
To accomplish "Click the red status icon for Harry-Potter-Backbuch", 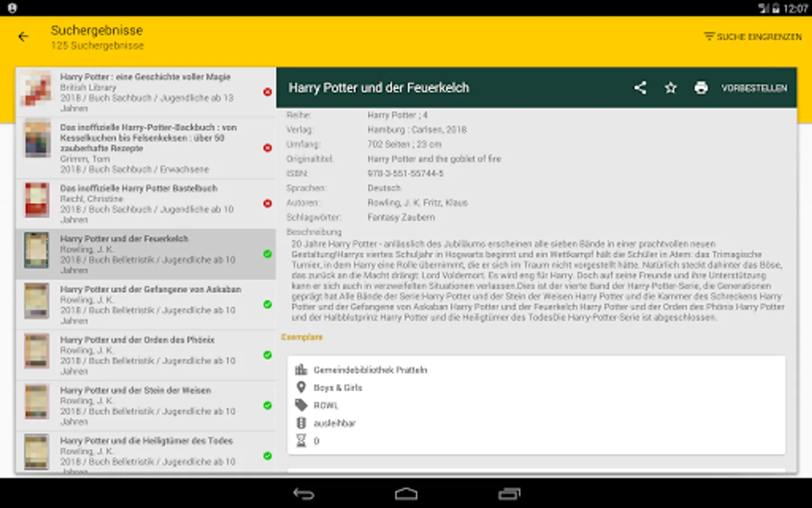I will [x=267, y=148].
